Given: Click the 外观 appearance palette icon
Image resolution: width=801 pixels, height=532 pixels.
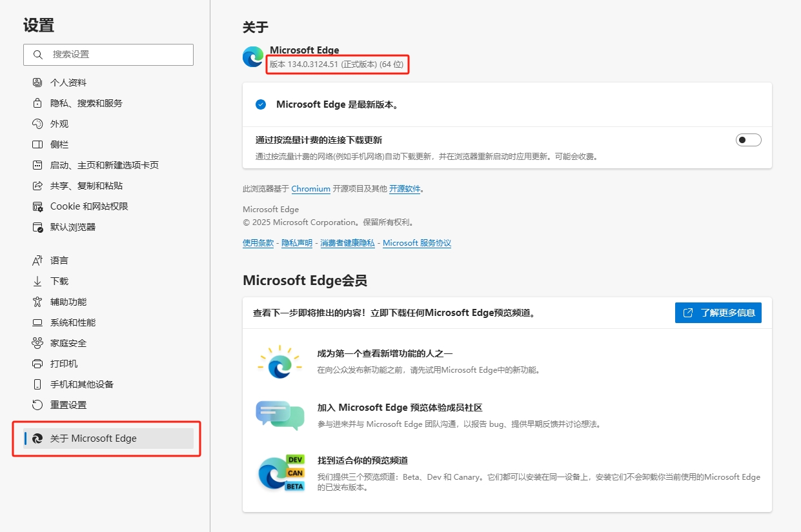Looking at the screenshot, I should coord(37,124).
